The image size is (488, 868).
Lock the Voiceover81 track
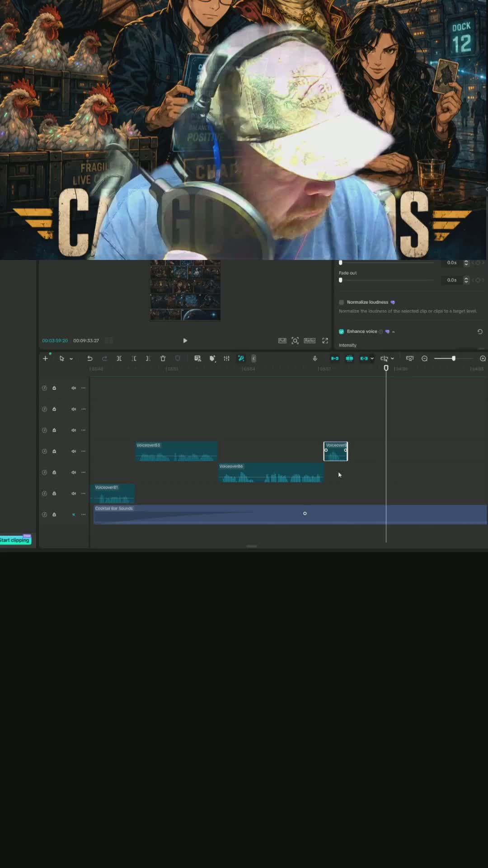(54, 494)
